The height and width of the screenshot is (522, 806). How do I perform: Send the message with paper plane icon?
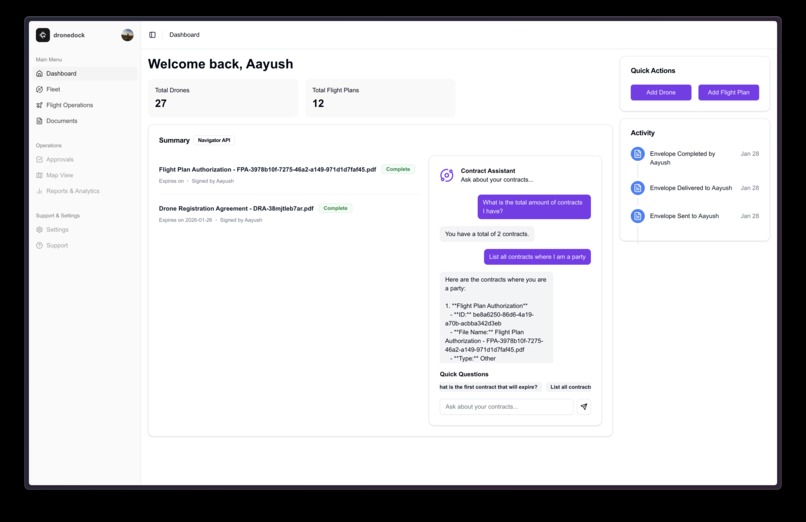pyautogui.click(x=584, y=406)
